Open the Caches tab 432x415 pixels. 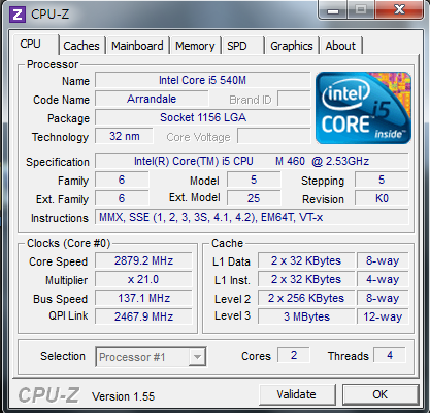(x=81, y=46)
